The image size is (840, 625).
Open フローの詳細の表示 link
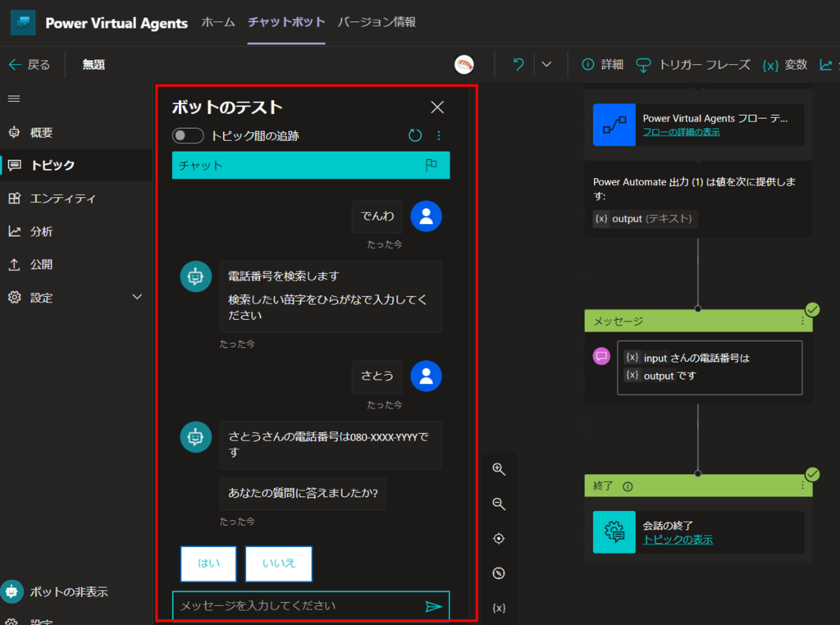coord(681,132)
